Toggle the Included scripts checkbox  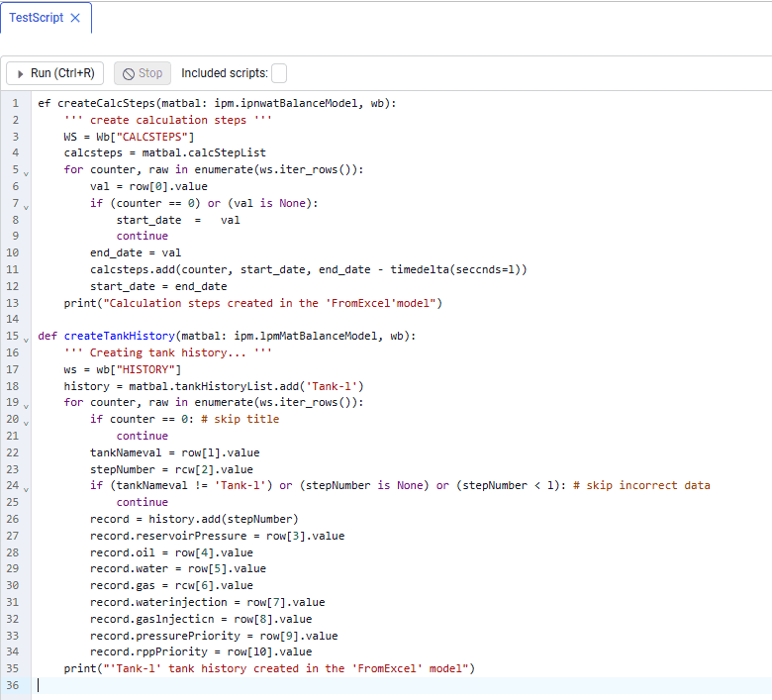[279, 73]
